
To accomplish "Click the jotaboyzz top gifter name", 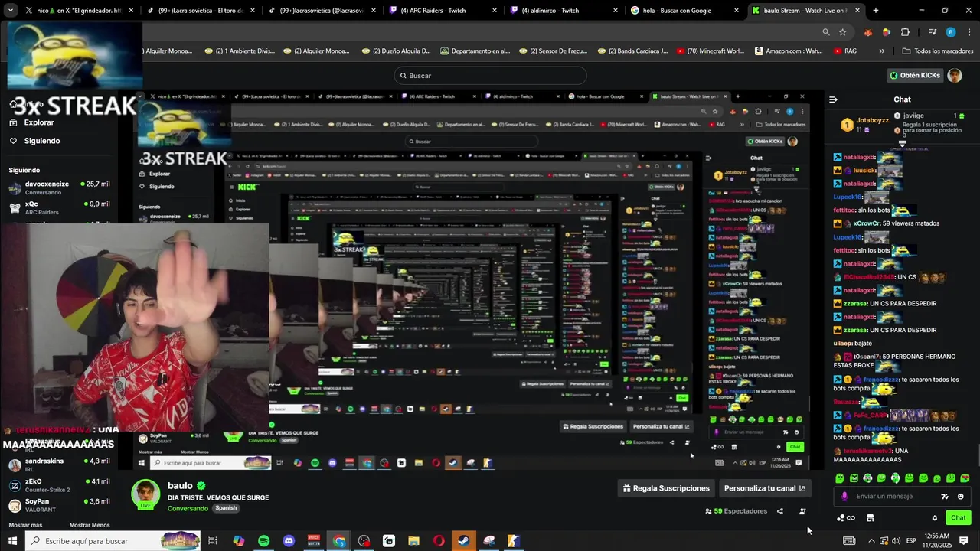I will (873, 120).
